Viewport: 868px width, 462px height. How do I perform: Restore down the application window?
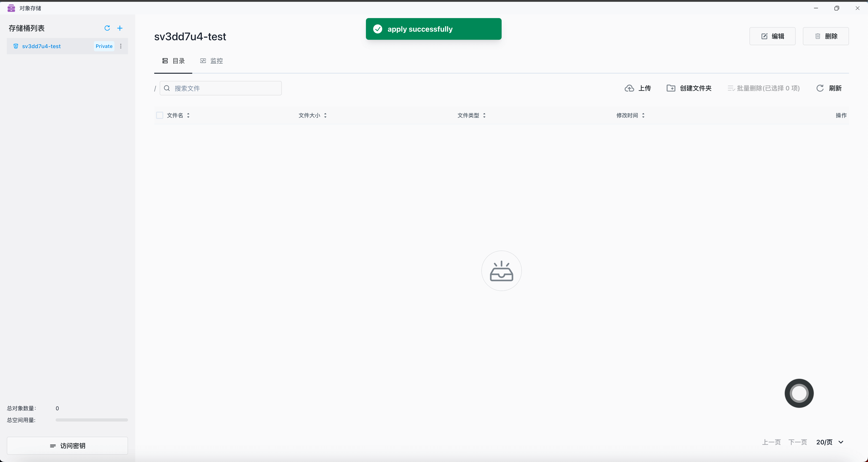point(837,8)
